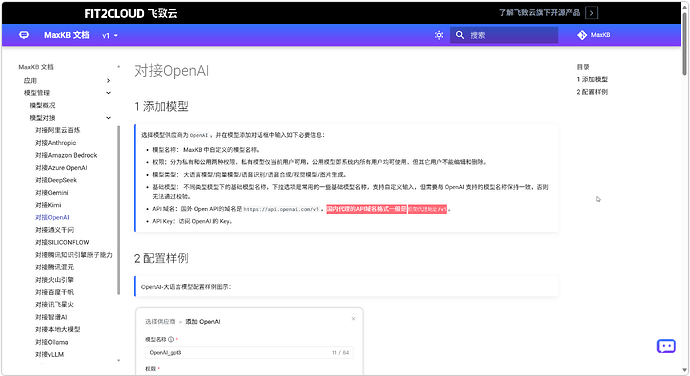Click the arrow icon beside 了解飞致云旗下开源产品
690x376 pixels.
[591, 13]
